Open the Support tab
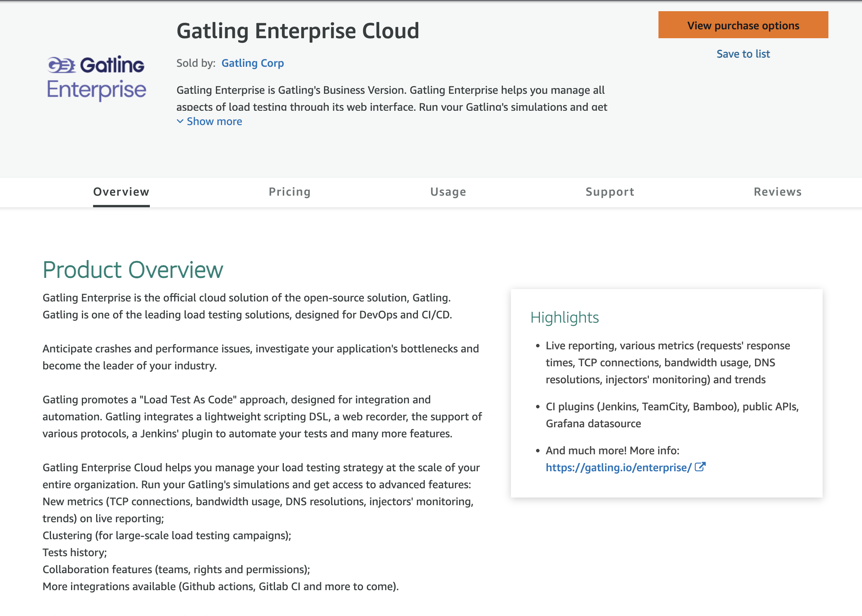This screenshot has height=616, width=862. point(610,192)
